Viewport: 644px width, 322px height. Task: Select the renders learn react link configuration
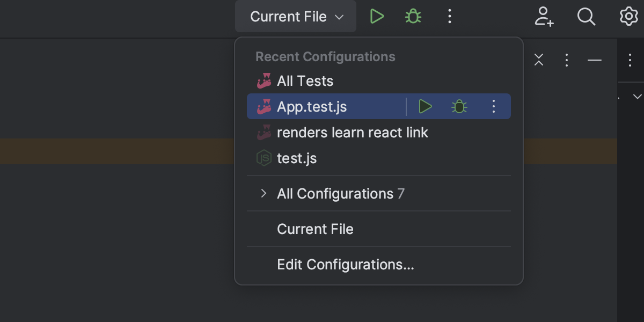tap(352, 133)
